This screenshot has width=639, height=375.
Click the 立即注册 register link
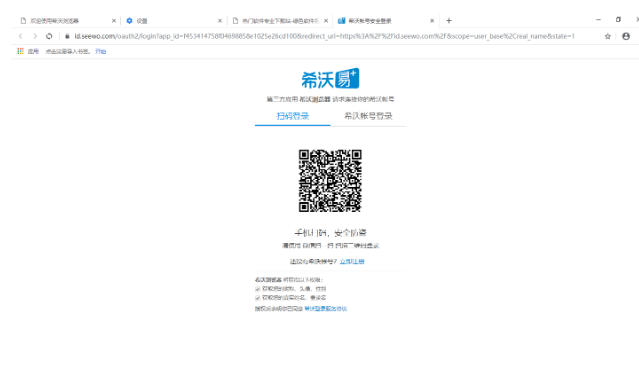(352, 261)
